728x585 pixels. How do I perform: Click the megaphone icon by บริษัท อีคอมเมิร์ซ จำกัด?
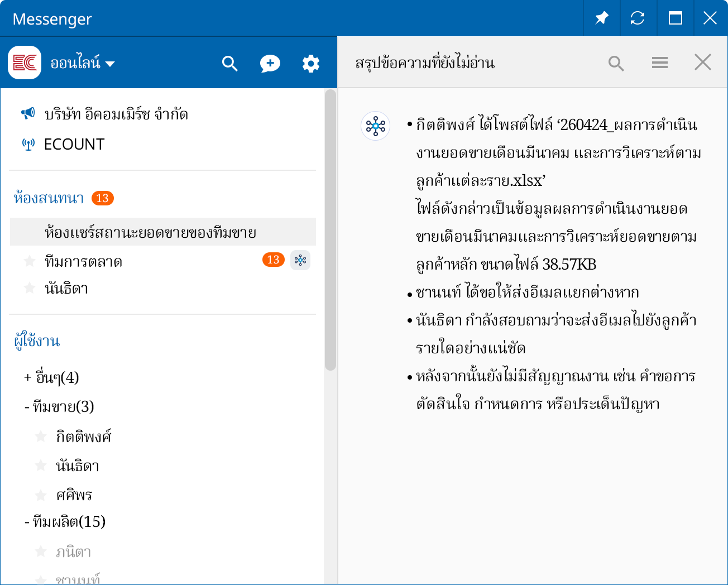pos(28,114)
